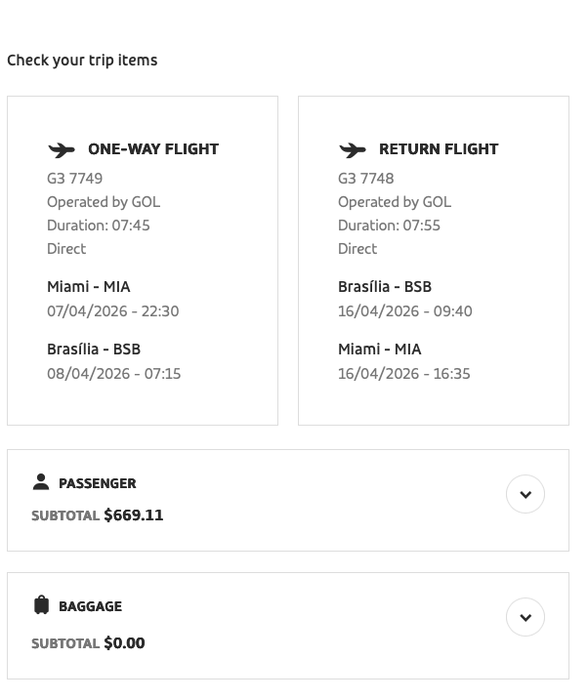Click flight number G3 7749
The image size is (588, 700).
tap(74, 179)
